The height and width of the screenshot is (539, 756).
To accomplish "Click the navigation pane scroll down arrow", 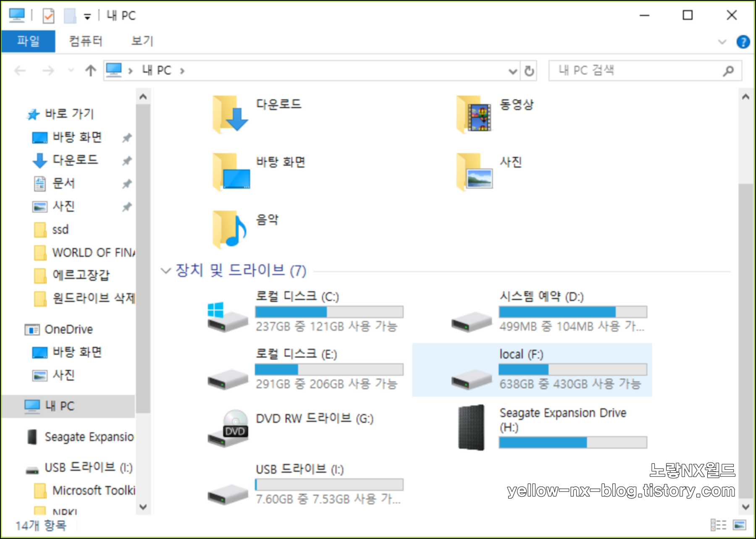I will coord(143,507).
